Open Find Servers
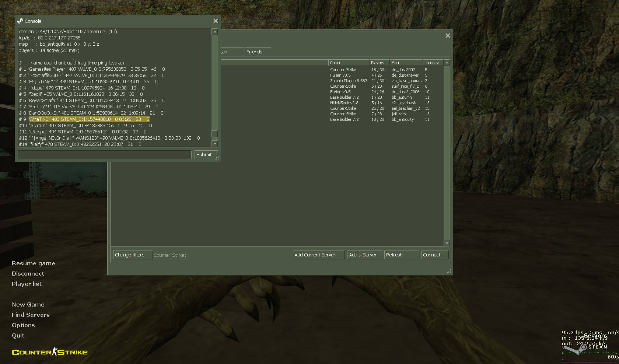Viewport: 619px width, 364px height. tap(31, 315)
